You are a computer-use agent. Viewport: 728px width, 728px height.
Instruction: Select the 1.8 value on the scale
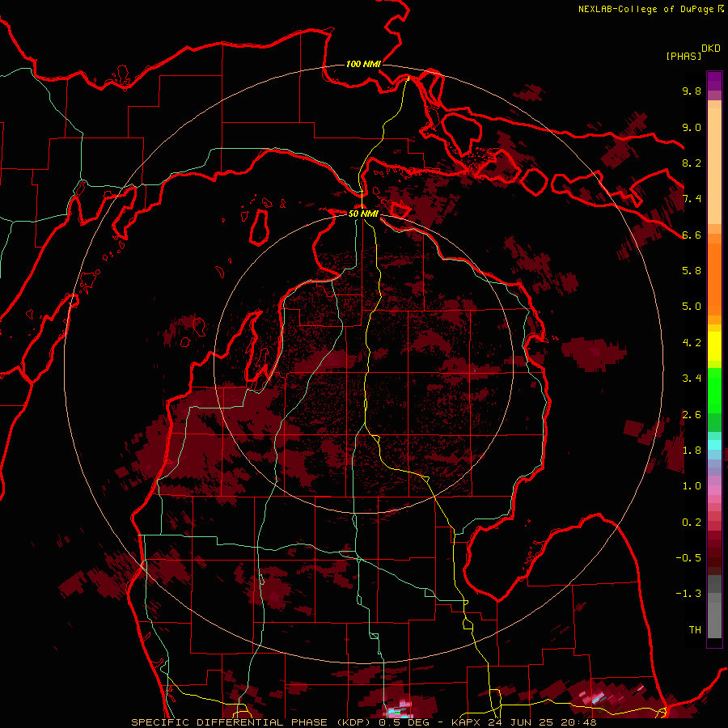(x=692, y=451)
